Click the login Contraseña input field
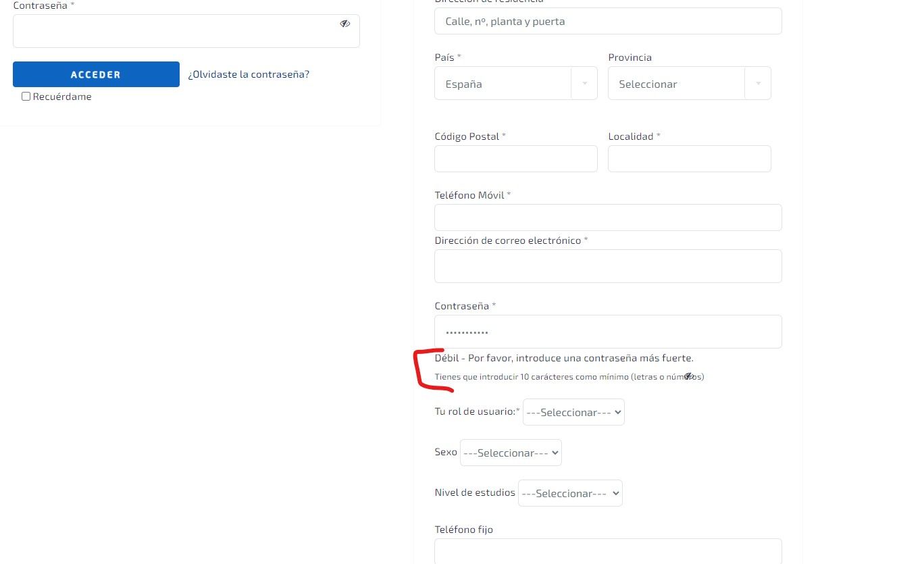 tap(186, 31)
